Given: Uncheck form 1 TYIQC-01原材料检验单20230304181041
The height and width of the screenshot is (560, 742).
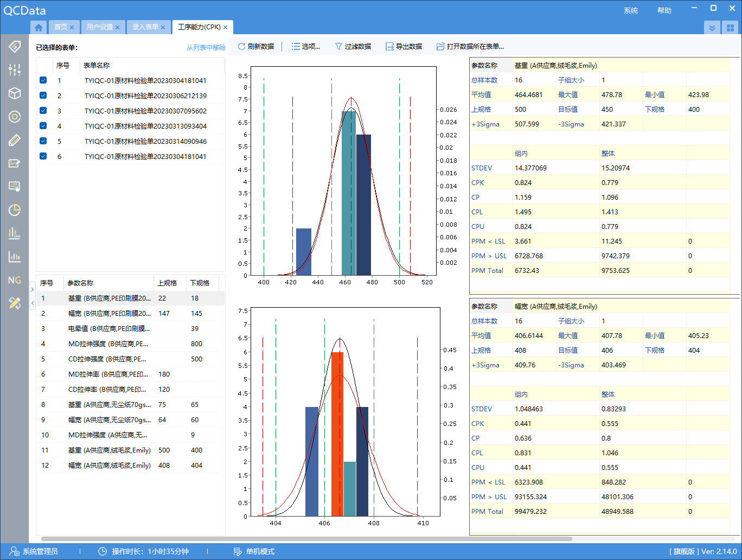Looking at the screenshot, I should click(x=43, y=80).
